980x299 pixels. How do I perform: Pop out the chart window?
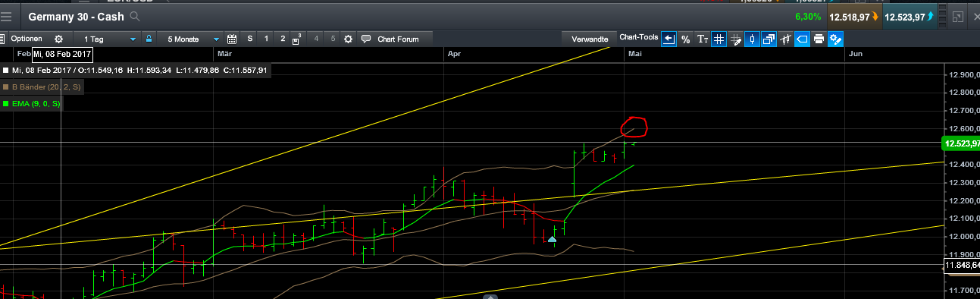[x=957, y=16]
